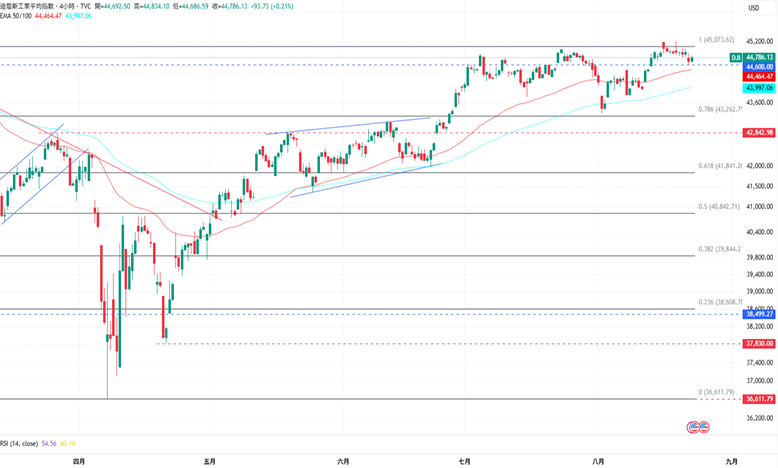The image size is (778, 468).
Task: Select the EMA 50/100 indicator legend
Action: click(x=16, y=16)
